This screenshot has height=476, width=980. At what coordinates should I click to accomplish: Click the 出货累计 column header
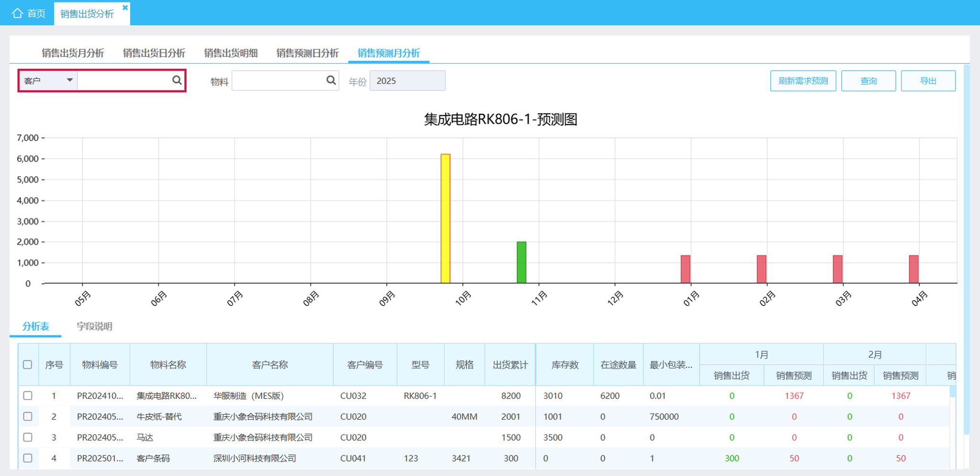point(510,365)
